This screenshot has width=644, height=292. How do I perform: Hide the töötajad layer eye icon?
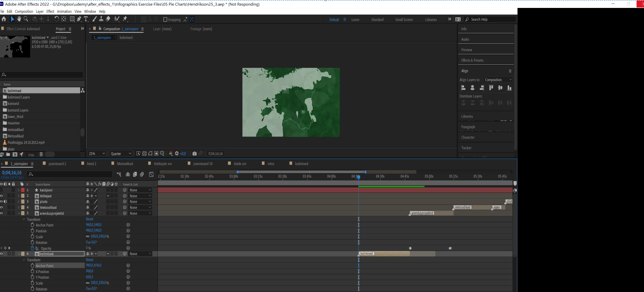[2, 196]
